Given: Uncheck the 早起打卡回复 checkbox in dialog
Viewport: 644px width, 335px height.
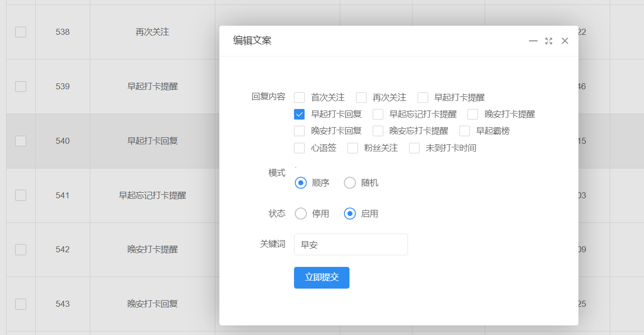Looking at the screenshot, I should (300, 114).
